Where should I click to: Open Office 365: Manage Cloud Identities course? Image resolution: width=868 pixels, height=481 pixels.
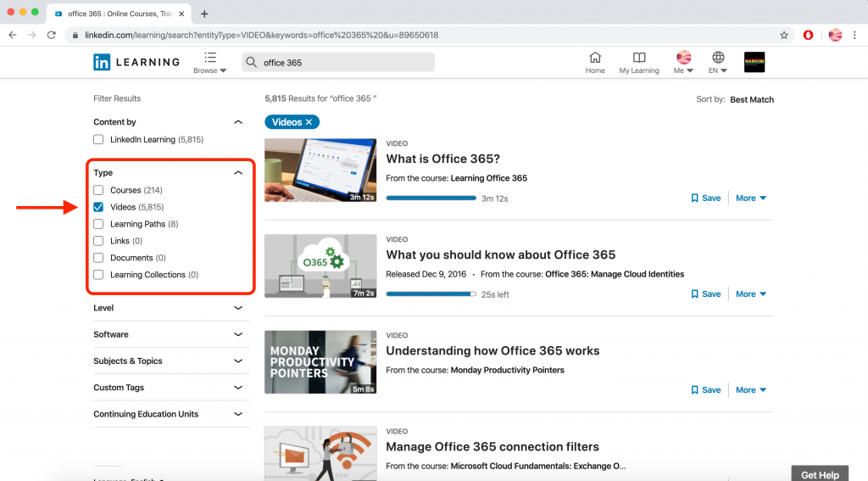click(615, 274)
